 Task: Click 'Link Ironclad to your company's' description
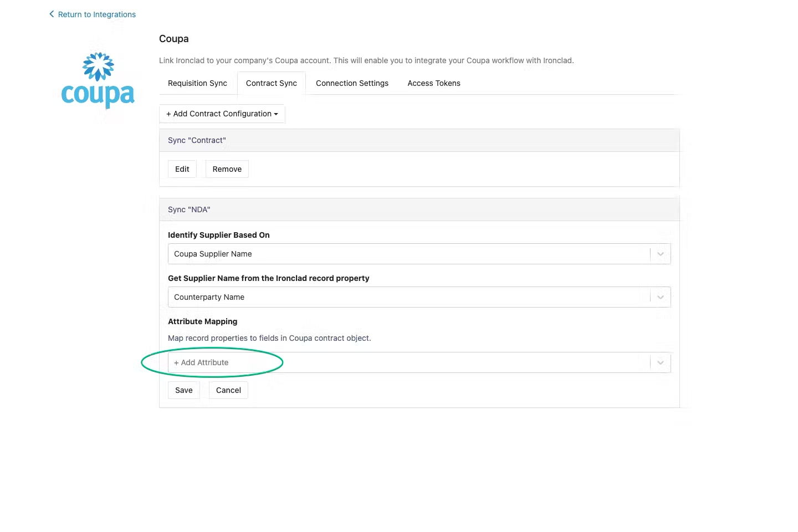click(366, 60)
